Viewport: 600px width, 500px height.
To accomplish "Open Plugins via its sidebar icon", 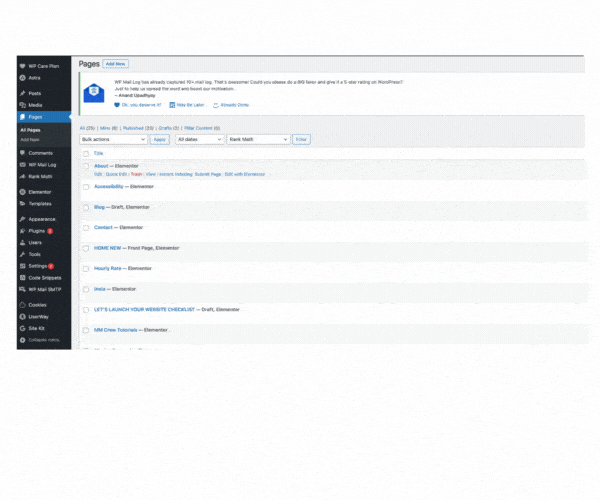I will click(22, 230).
